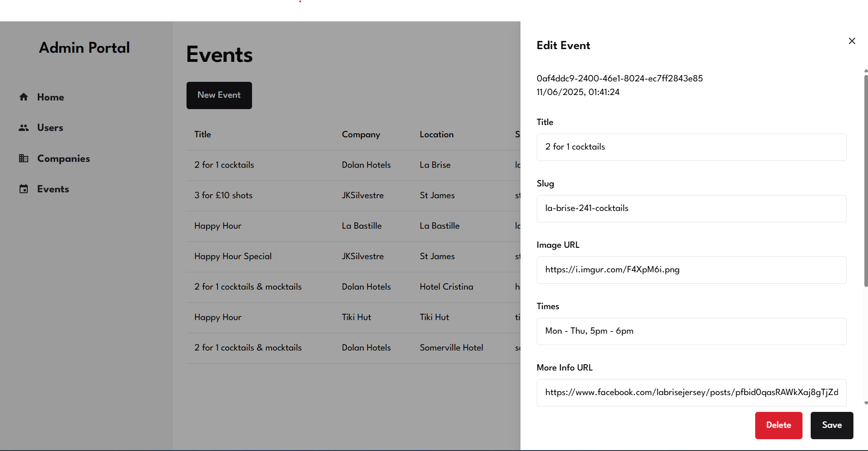
Task: Click the Users people icon
Action: coord(24,128)
